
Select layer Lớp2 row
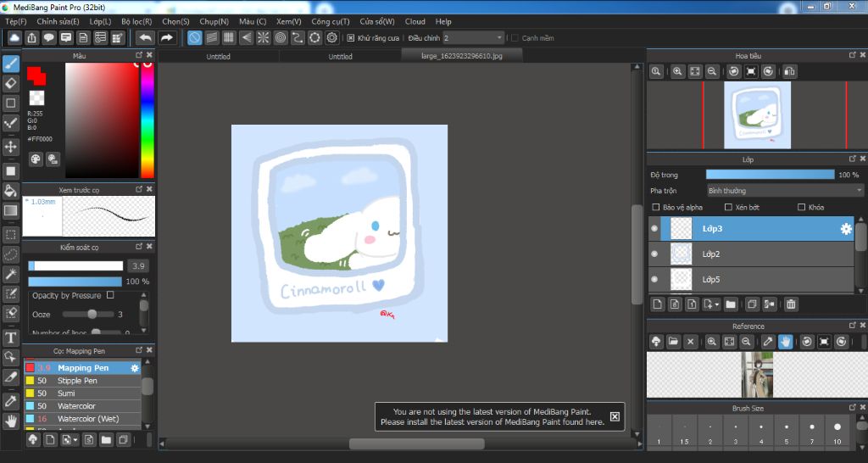pyautogui.click(x=751, y=254)
